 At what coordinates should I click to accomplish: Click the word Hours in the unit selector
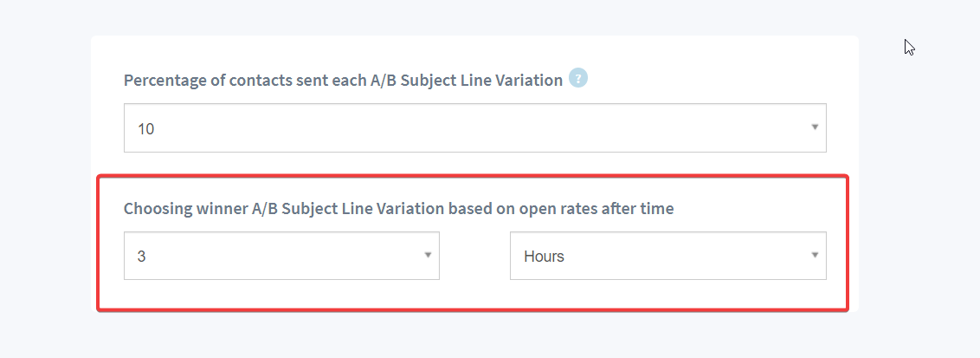click(544, 257)
